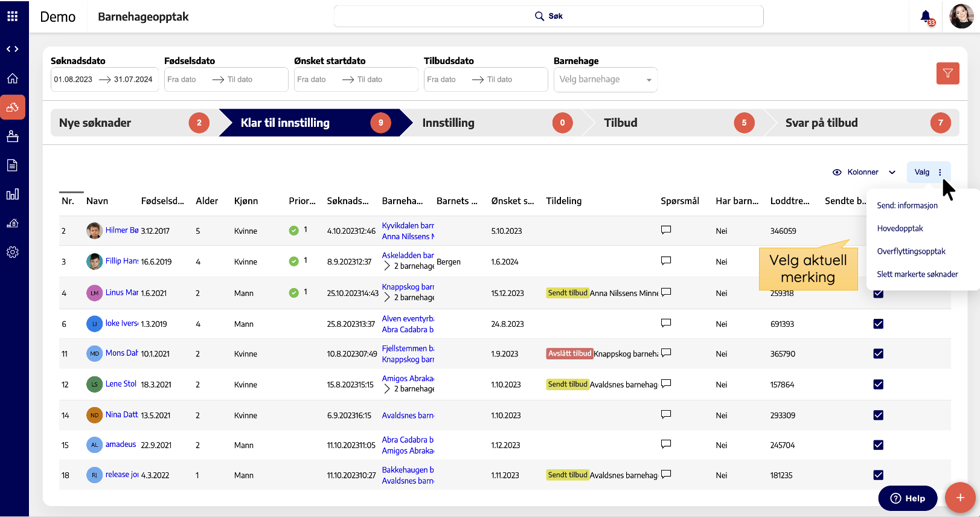
Task: Open the question comment icon for loke Iversen
Action: tap(666, 323)
